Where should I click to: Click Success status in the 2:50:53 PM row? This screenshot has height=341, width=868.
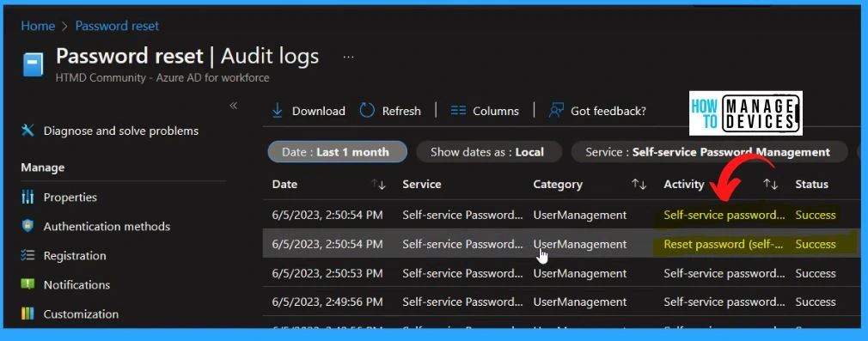pos(816,273)
